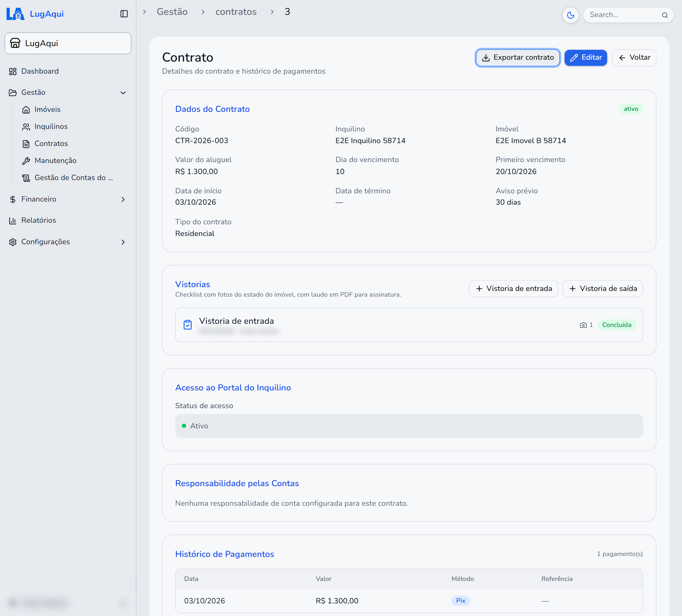This screenshot has height=616, width=682.
Task: Click the Vistoria de entrada clipboard icon
Action: 188,325
